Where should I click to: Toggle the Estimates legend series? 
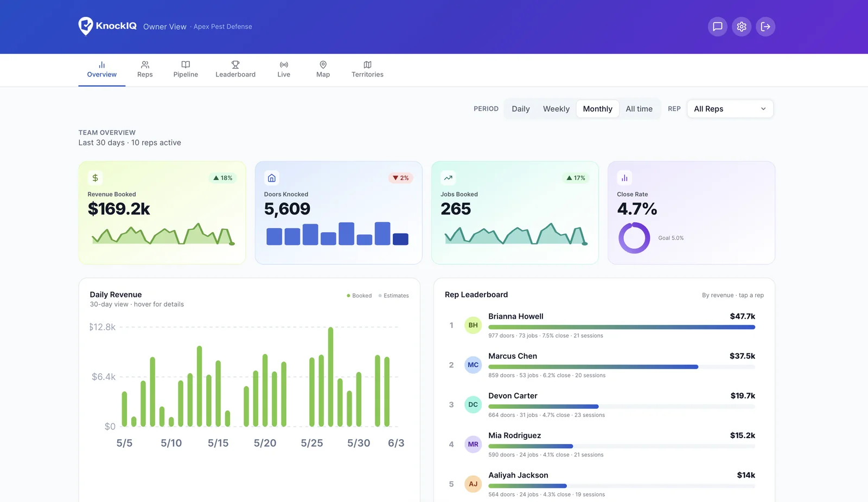click(393, 296)
